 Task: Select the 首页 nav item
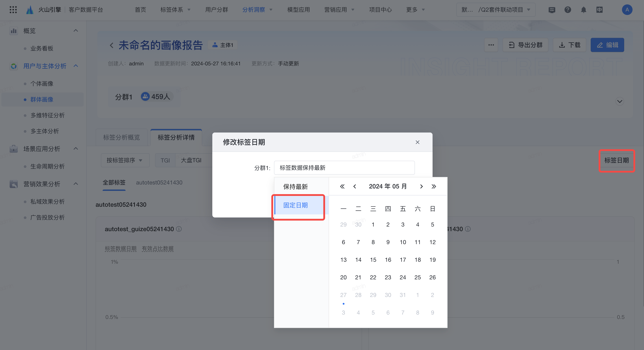[140, 10]
